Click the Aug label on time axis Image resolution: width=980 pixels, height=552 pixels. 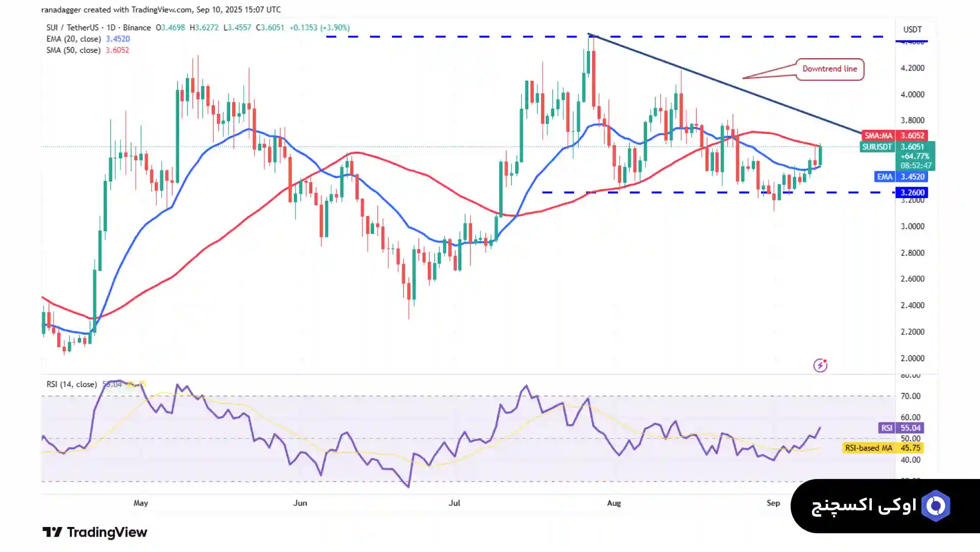pyautogui.click(x=614, y=503)
